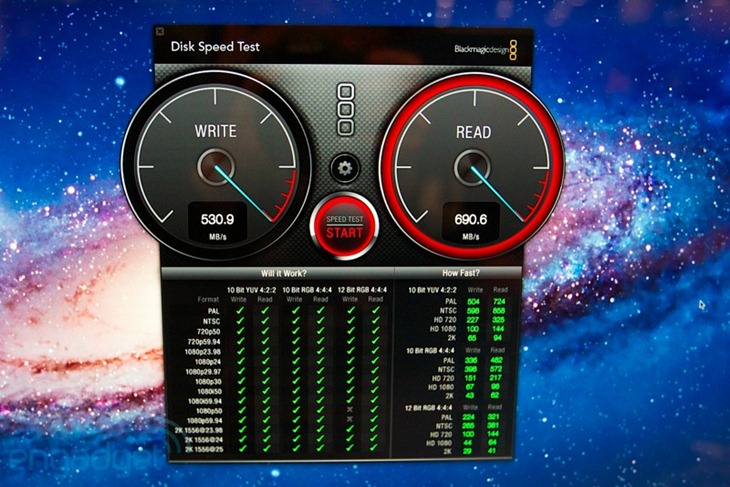The height and width of the screenshot is (487, 730).
Task: Select the 29 write value for 2K
Action: [x=468, y=451]
